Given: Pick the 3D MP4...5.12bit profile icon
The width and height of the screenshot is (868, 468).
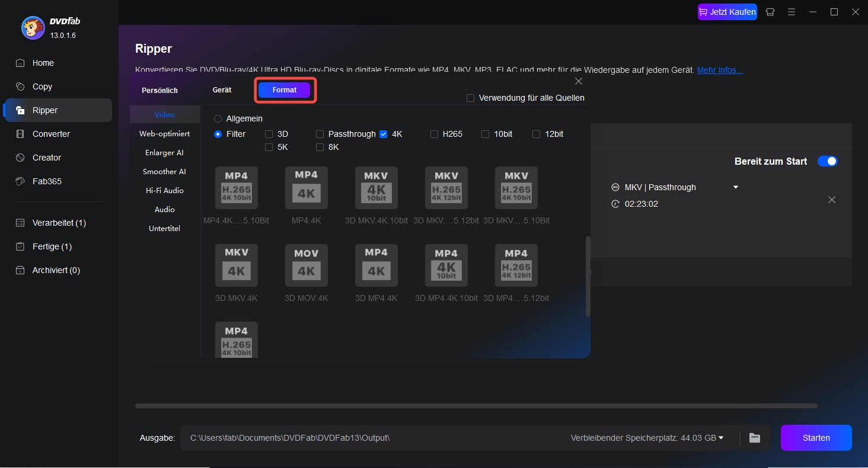Looking at the screenshot, I should point(516,265).
